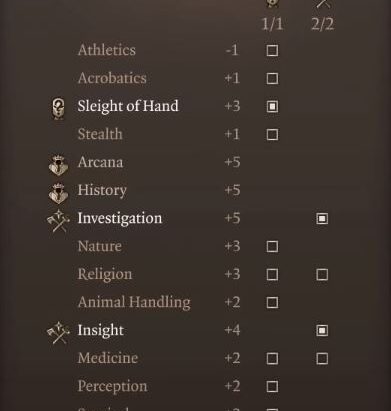391x411 pixels.
Task: Select the Nature skill label
Action: (100, 246)
